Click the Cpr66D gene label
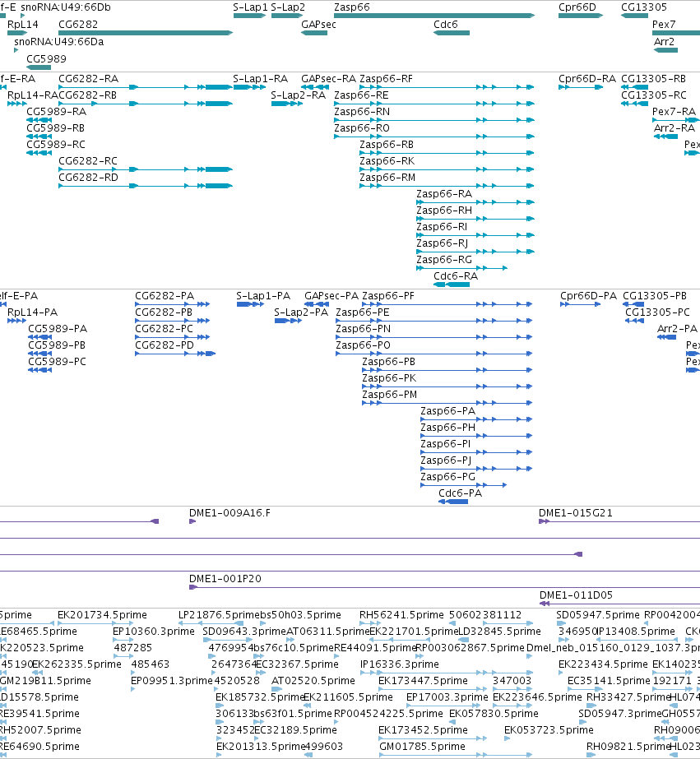Viewport: 700px width, 759px height. (x=577, y=7)
